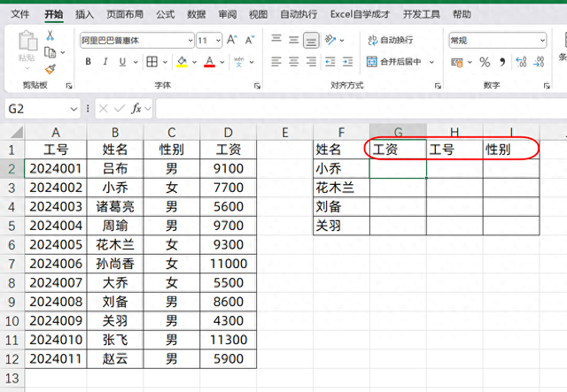Decrease decimal places icon
567x392 pixels.
point(539,62)
